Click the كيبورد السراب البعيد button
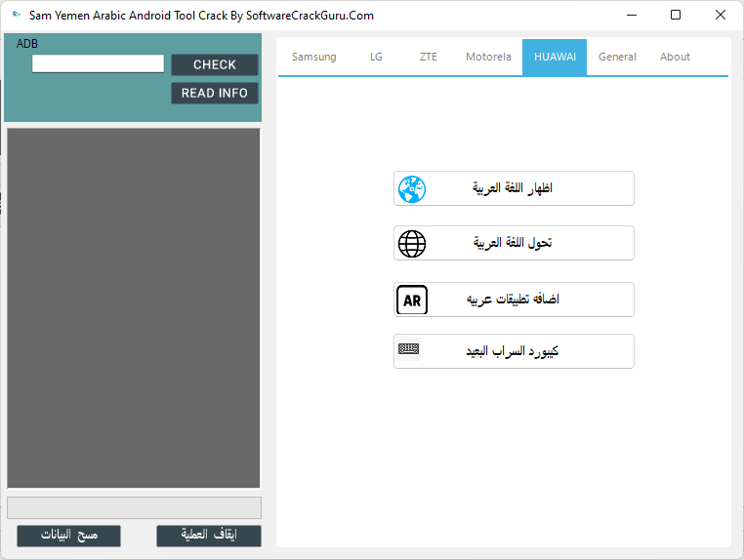 click(514, 351)
